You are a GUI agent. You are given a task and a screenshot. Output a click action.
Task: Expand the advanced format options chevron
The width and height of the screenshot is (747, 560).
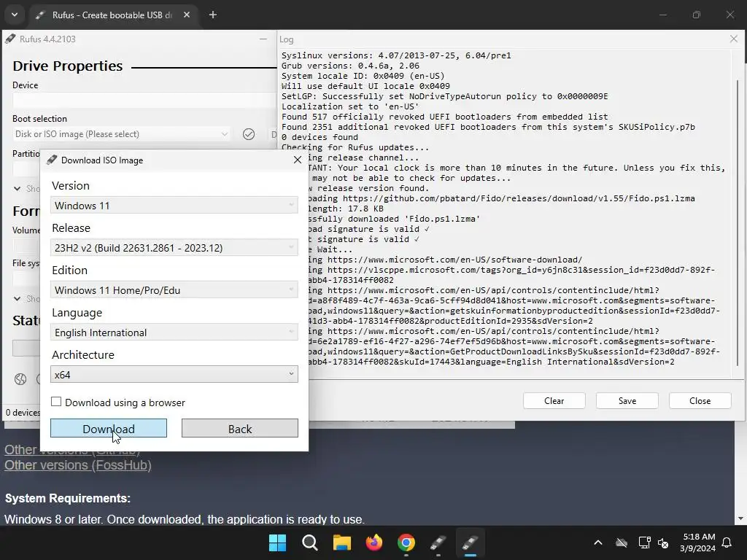coord(18,298)
